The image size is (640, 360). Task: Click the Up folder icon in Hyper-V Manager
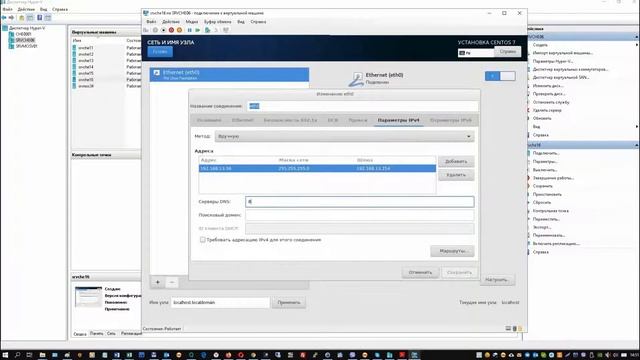22,18
